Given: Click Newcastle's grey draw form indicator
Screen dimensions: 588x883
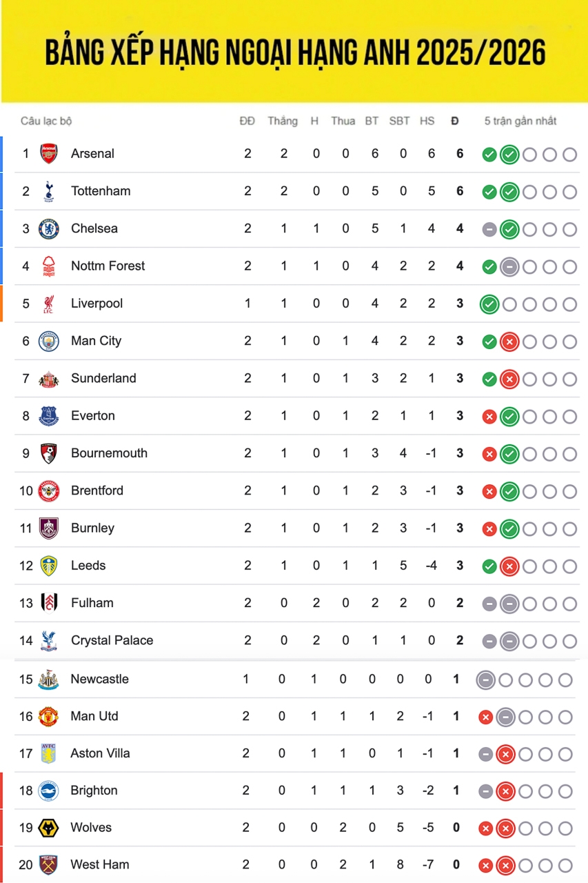Looking at the screenshot, I should click(x=485, y=681).
